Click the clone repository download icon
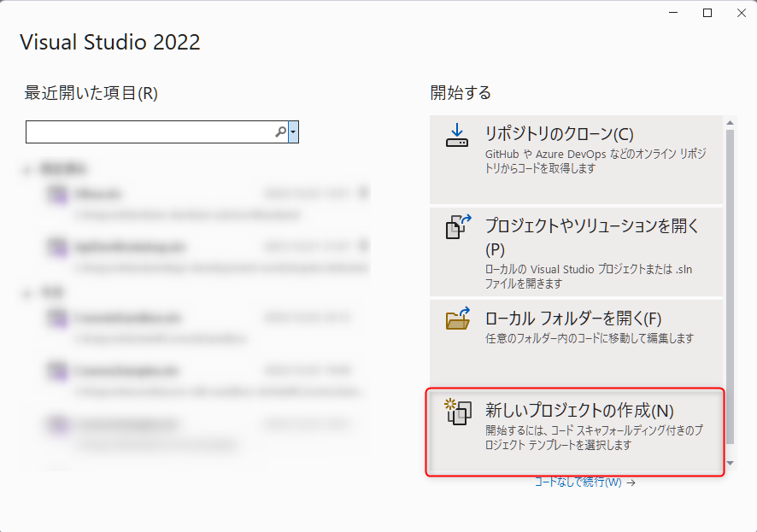 [457, 135]
